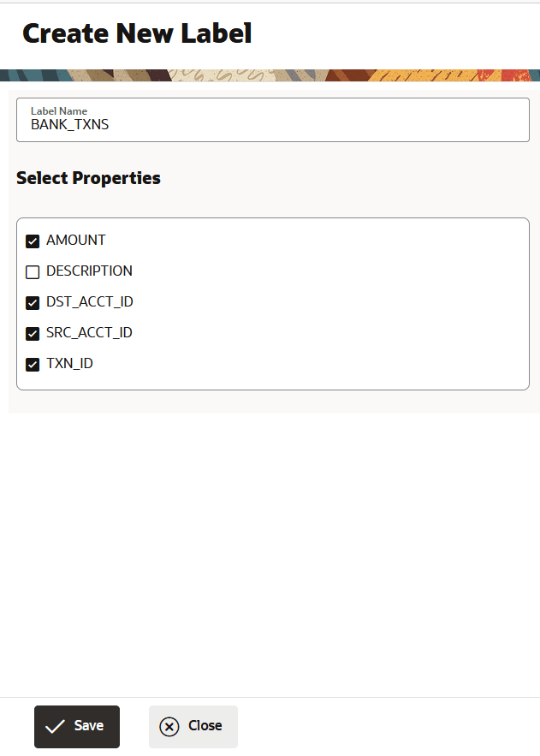This screenshot has width=540, height=756.
Task: Save the BANK_TXNS label
Action: 77,726
